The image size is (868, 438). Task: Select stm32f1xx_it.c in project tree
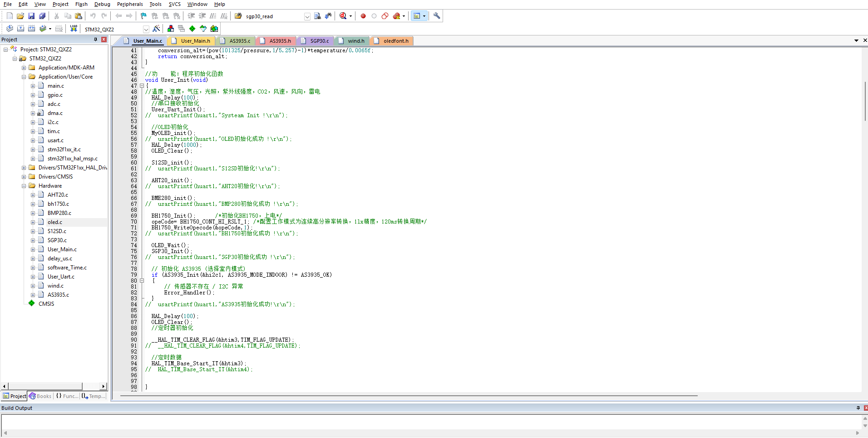(x=64, y=149)
